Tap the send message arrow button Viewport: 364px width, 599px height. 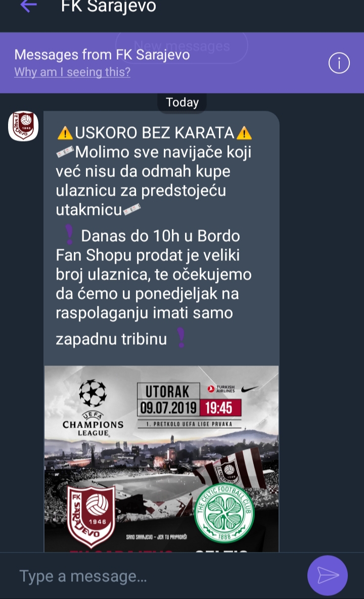[328, 575]
